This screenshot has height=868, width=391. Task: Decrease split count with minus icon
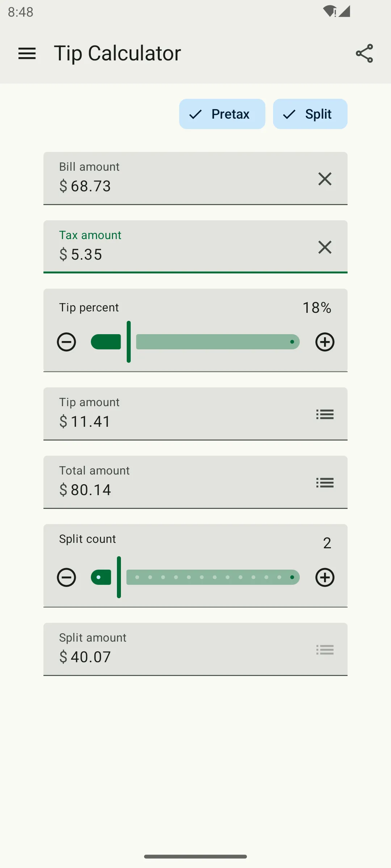pyautogui.click(x=67, y=577)
